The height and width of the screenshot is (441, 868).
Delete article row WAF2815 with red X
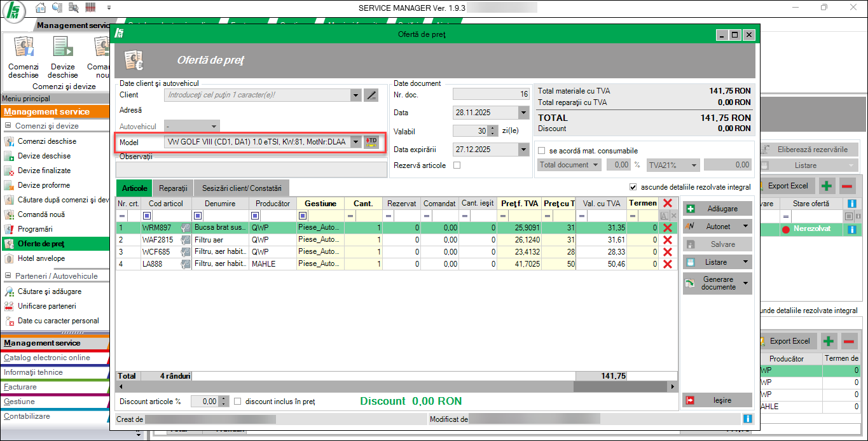coord(667,240)
